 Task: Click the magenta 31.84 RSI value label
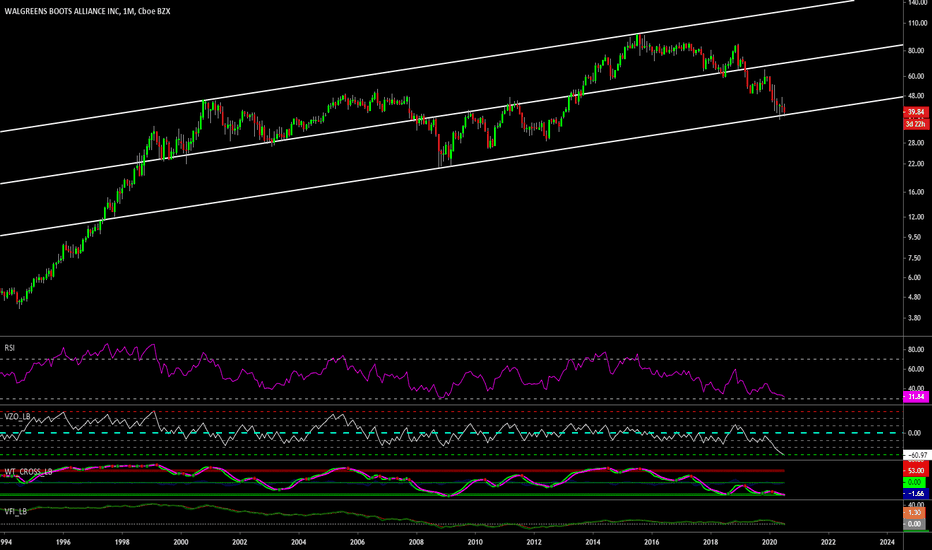[x=916, y=397]
